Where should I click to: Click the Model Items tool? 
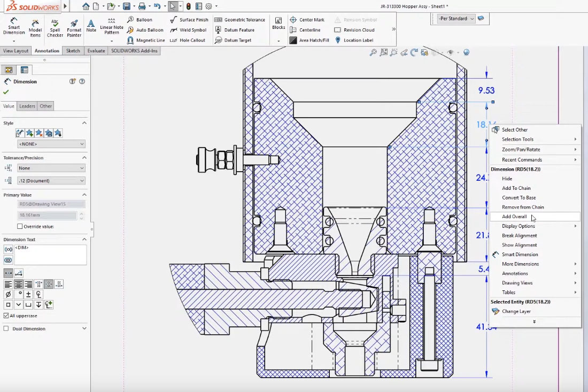(35, 28)
